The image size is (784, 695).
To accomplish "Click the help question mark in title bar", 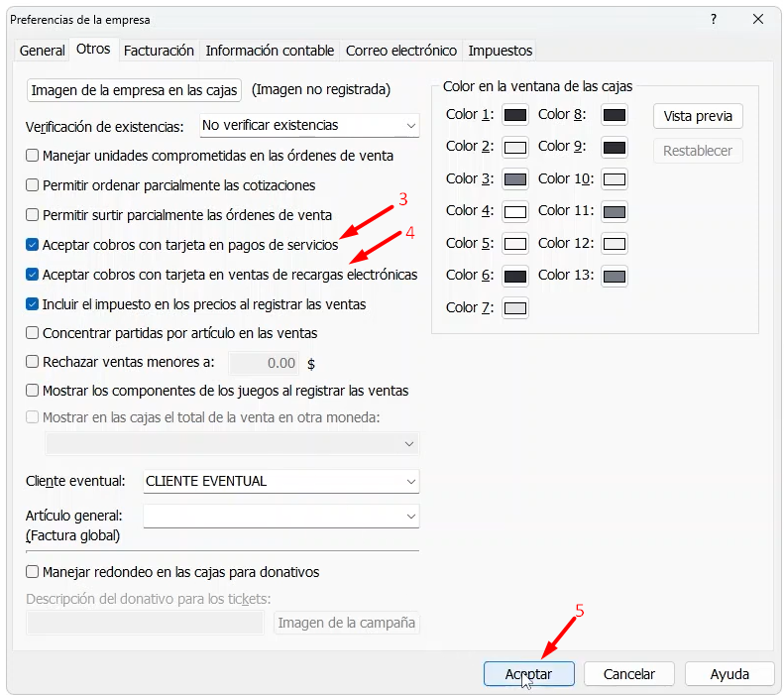I will click(714, 19).
